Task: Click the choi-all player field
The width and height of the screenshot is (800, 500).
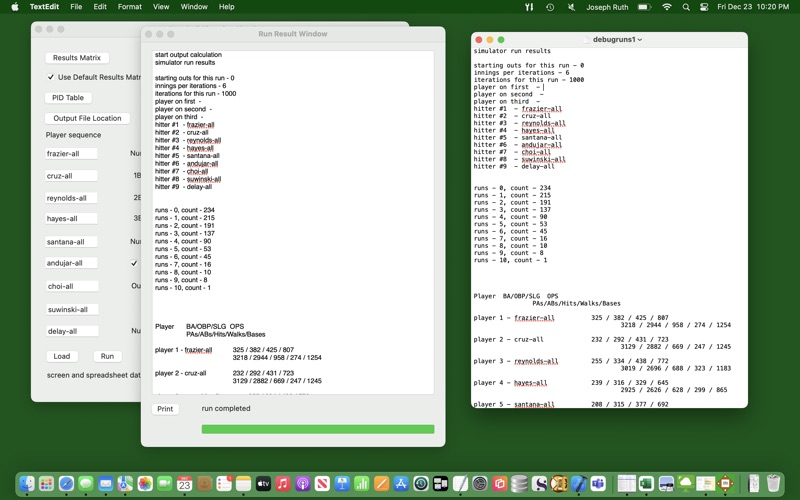Action: pos(72,286)
